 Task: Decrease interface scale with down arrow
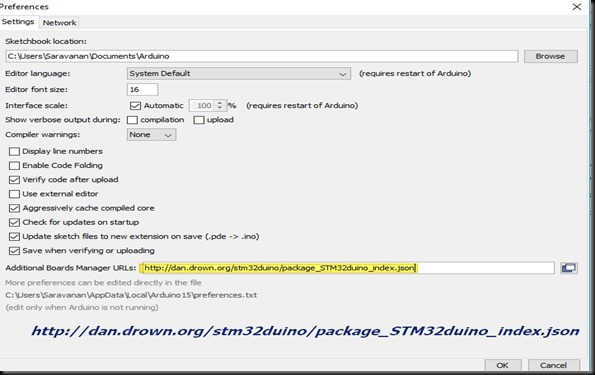(220, 108)
